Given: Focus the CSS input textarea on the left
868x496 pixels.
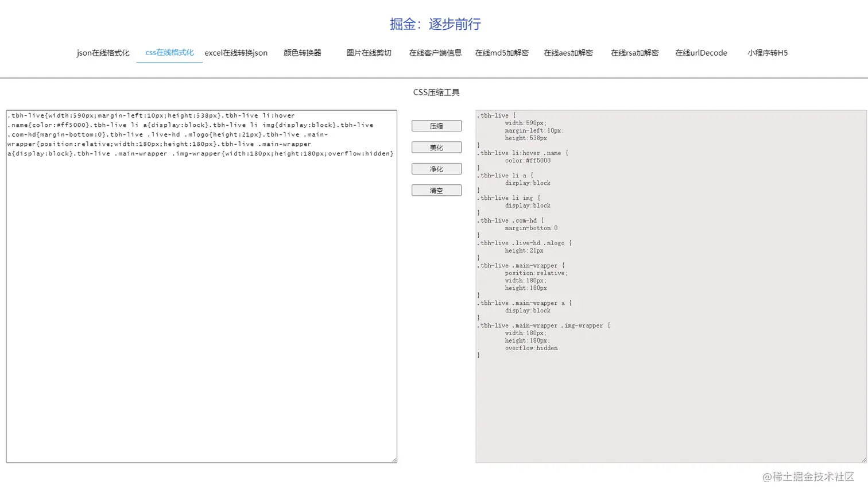Looking at the screenshot, I should (201, 286).
